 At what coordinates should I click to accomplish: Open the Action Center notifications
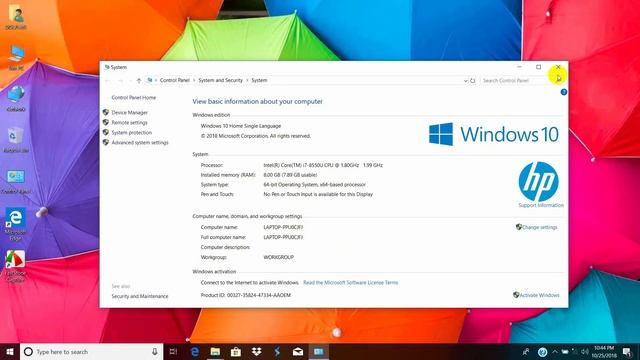click(x=627, y=351)
